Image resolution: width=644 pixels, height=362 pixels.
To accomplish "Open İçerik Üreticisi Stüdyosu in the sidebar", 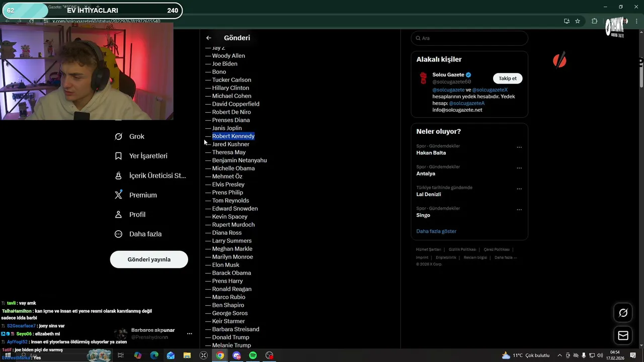I will (151, 175).
